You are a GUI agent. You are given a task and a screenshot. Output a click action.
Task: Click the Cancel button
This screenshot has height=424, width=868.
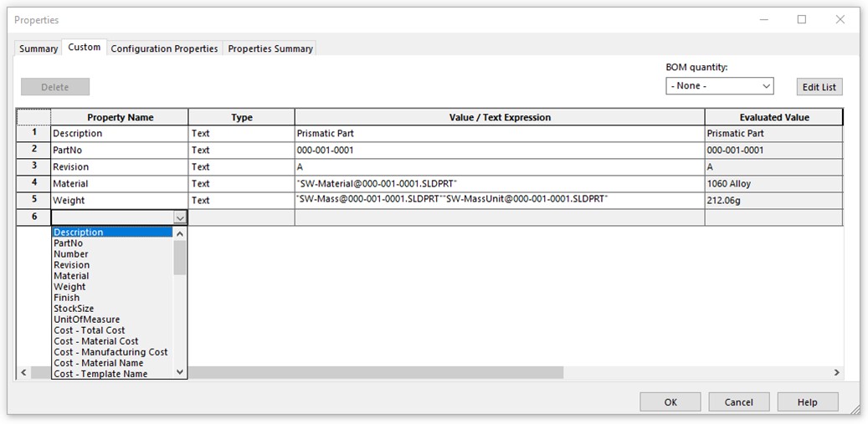738,402
